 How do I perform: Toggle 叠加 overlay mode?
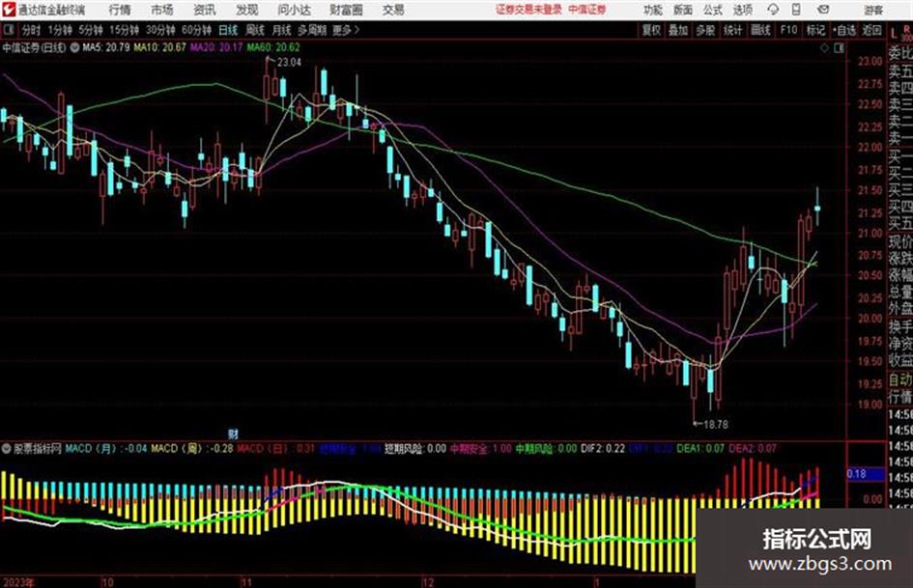678,30
